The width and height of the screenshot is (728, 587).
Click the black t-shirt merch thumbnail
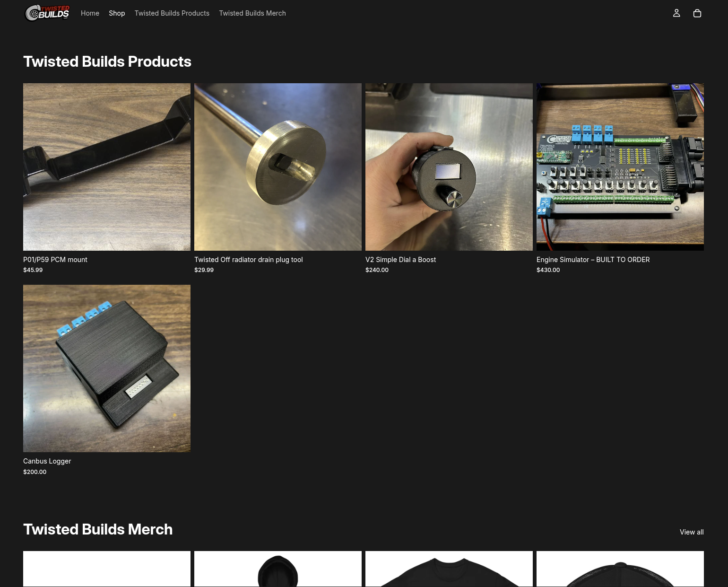(x=449, y=569)
